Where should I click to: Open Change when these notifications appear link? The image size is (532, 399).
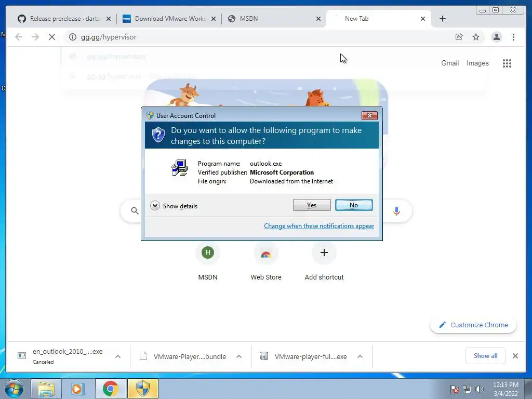[x=319, y=226]
